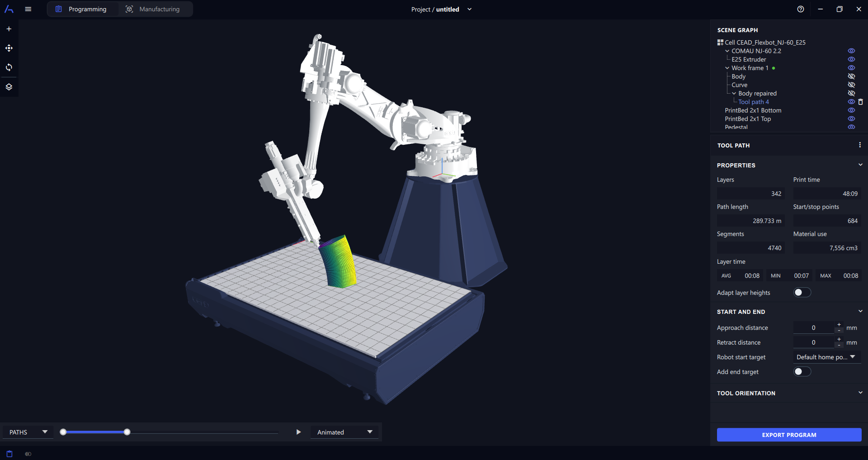This screenshot has height=460, width=868.
Task: Collapse the COMAU NJ-60 2.2 tree node
Action: click(727, 51)
